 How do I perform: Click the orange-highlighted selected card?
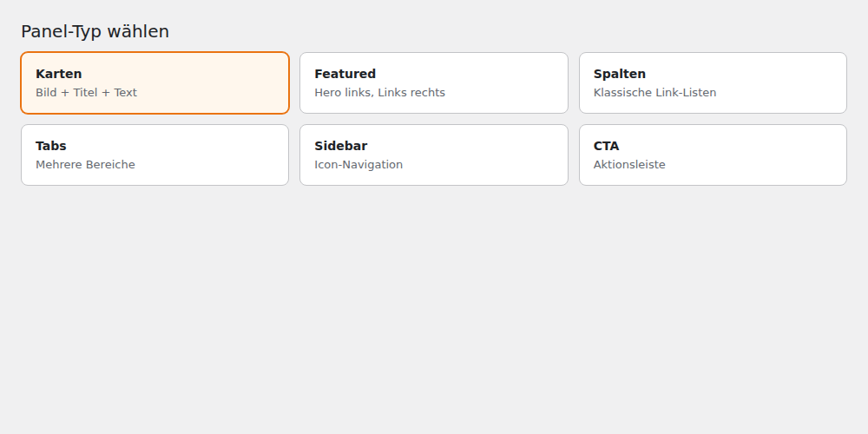pyautogui.click(x=155, y=83)
